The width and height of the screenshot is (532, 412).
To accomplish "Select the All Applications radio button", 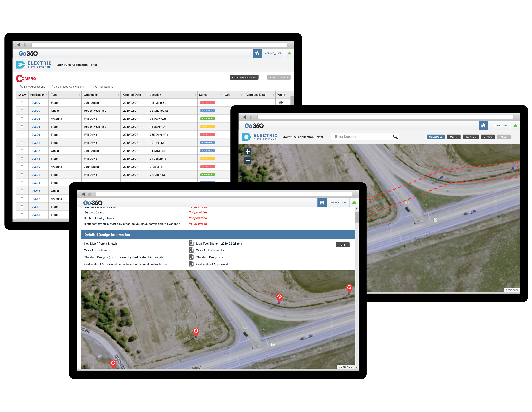I will tap(92, 87).
